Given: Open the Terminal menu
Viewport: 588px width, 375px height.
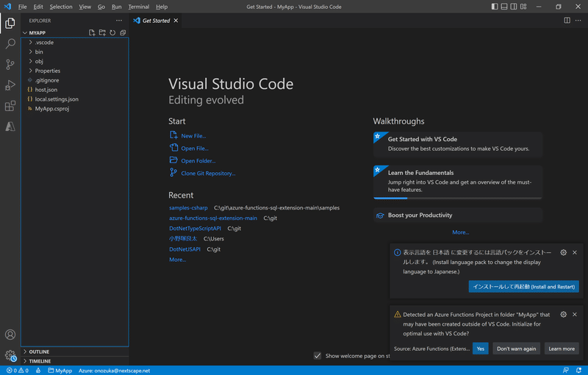Looking at the screenshot, I should click(x=139, y=7).
